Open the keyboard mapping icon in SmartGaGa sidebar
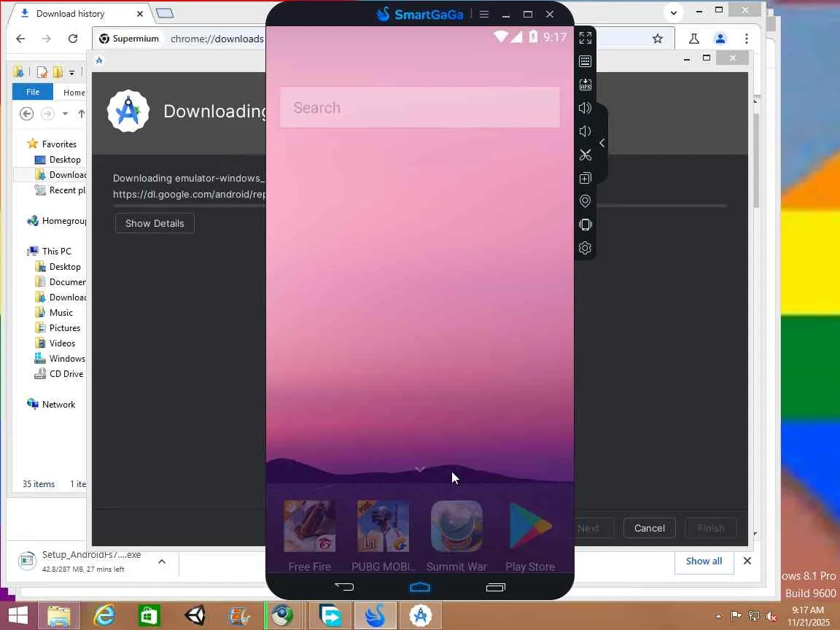The height and width of the screenshot is (630, 840). pyautogui.click(x=585, y=61)
